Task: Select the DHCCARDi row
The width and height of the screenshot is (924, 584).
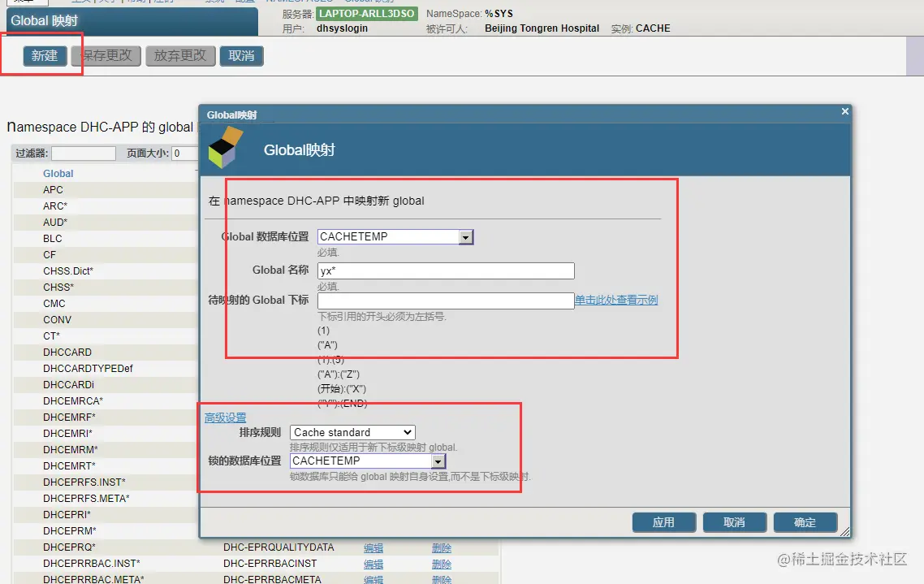Action: click(x=105, y=385)
